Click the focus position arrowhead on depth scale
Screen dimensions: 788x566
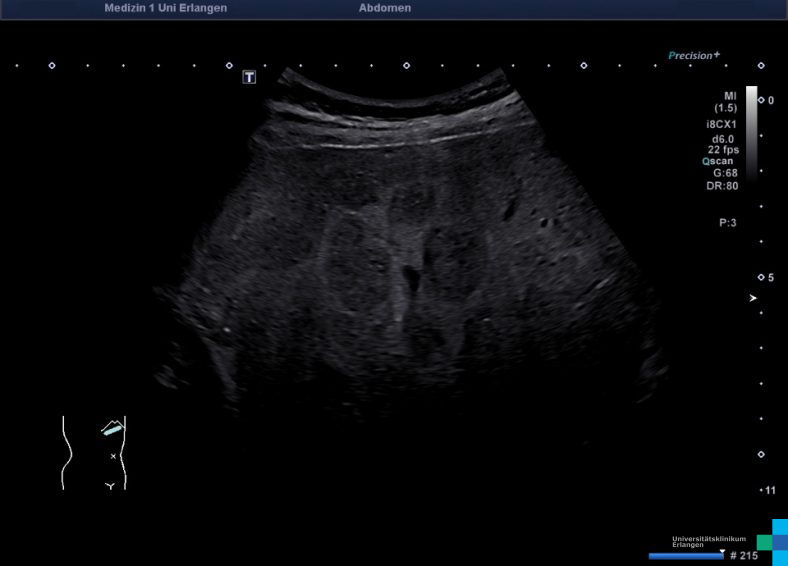[754, 298]
